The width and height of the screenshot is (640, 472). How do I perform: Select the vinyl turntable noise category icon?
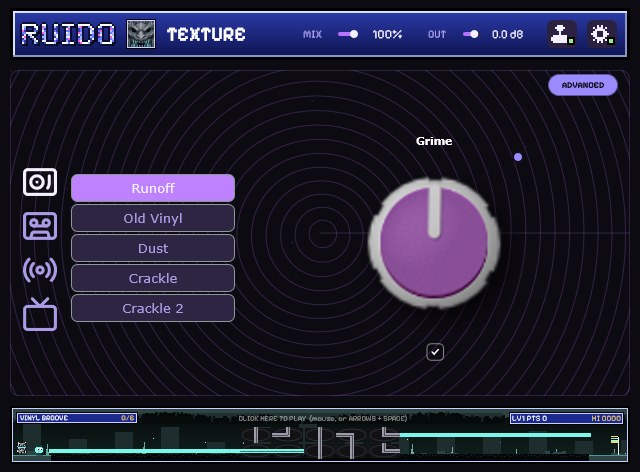(x=40, y=182)
